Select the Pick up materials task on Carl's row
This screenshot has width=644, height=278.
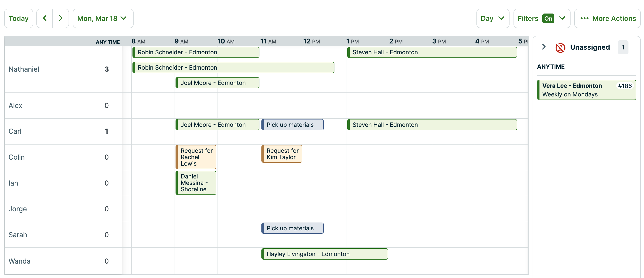(x=292, y=125)
